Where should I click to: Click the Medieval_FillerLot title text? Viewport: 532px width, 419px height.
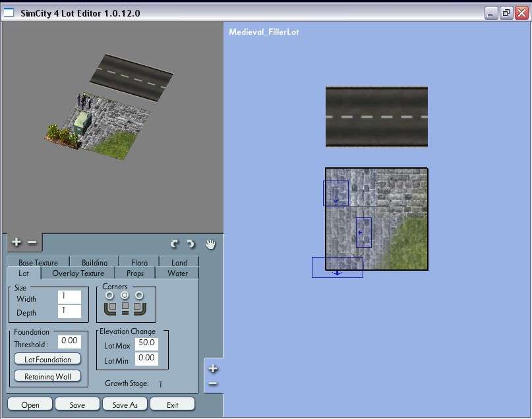point(264,32)
